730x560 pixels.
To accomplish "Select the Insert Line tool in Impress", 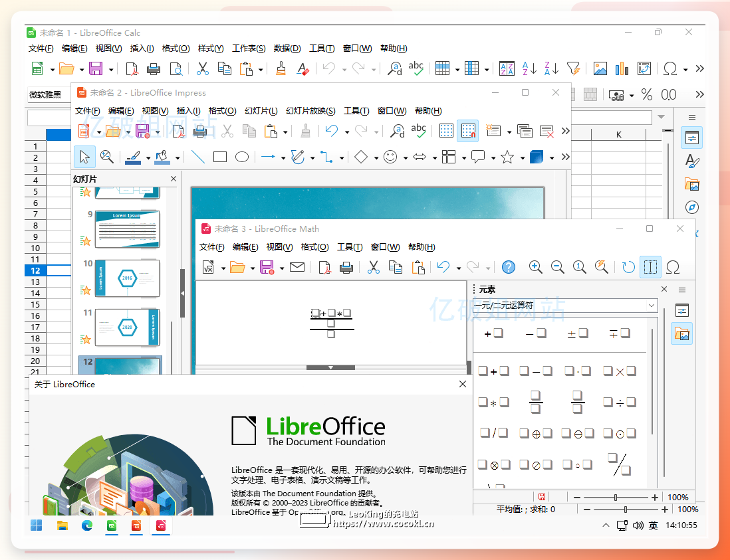I will (198, 157).
